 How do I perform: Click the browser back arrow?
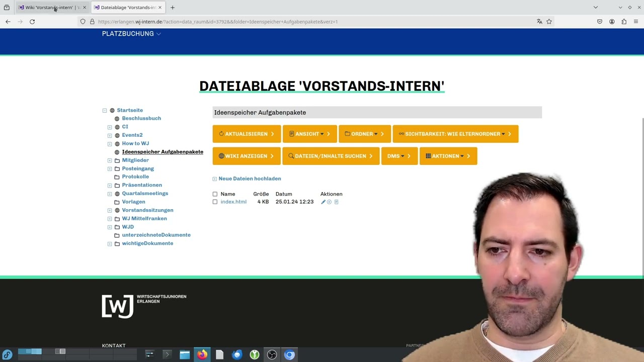(x=8, y=22)
